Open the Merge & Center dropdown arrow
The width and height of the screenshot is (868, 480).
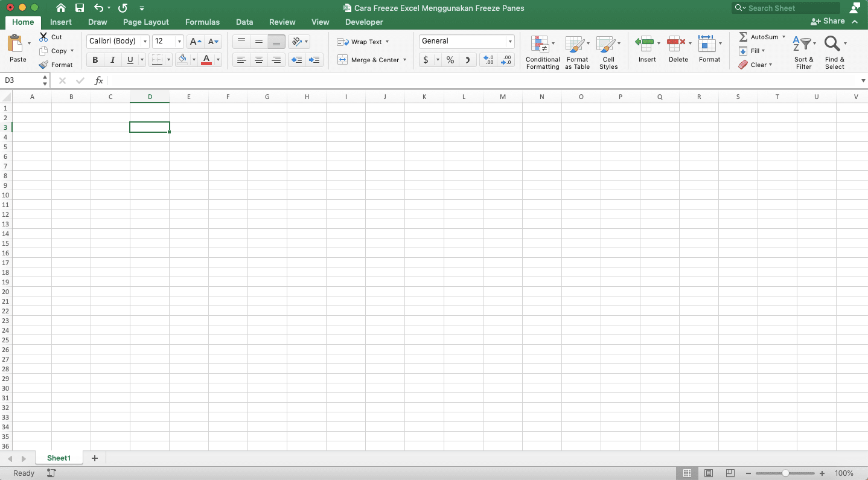point(404,60)
